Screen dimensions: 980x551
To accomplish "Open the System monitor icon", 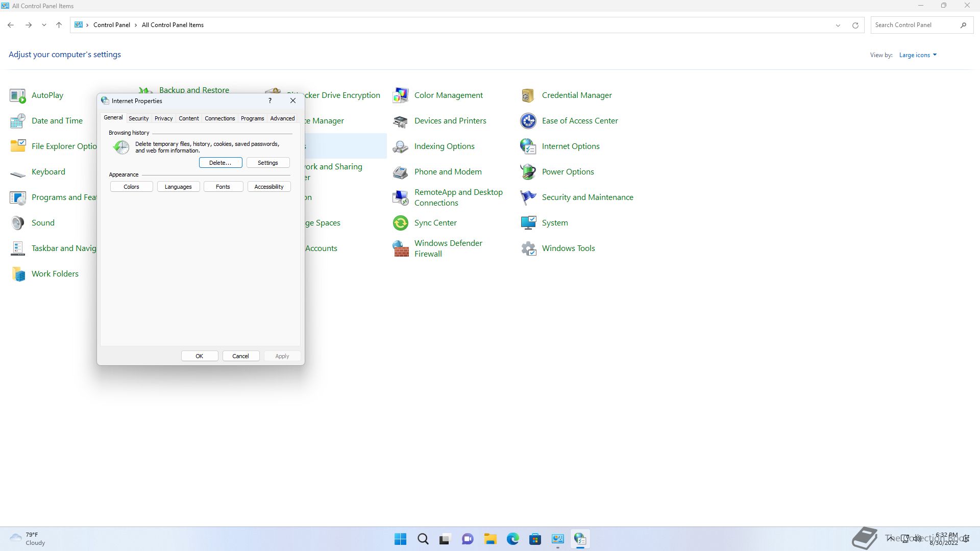I will [x=528, y=223].
